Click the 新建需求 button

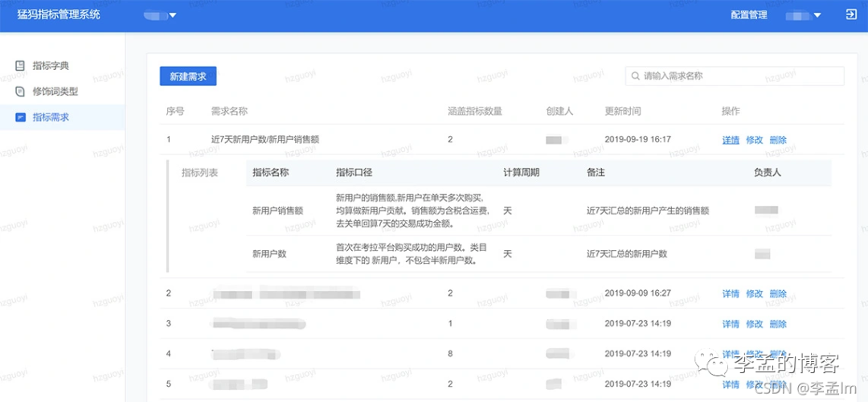pyautogui.click(x=187, y=76)
